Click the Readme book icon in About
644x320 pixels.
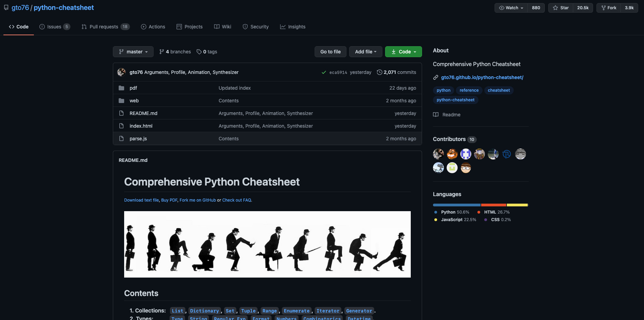pos(436,115)
